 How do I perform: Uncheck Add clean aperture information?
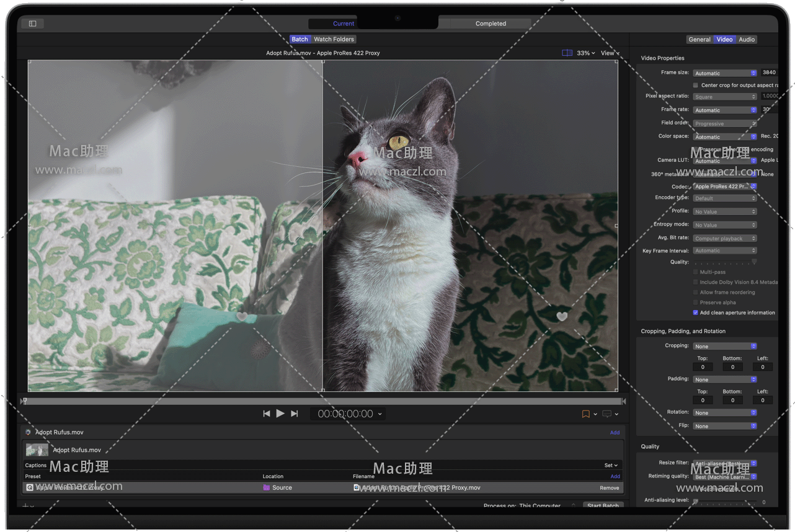click(x=695, y=313)
